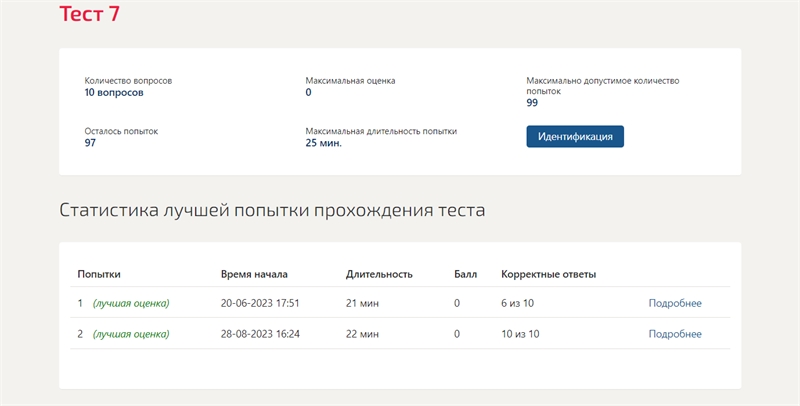Click the '10 вопросов' value

(x=114, y=92)
